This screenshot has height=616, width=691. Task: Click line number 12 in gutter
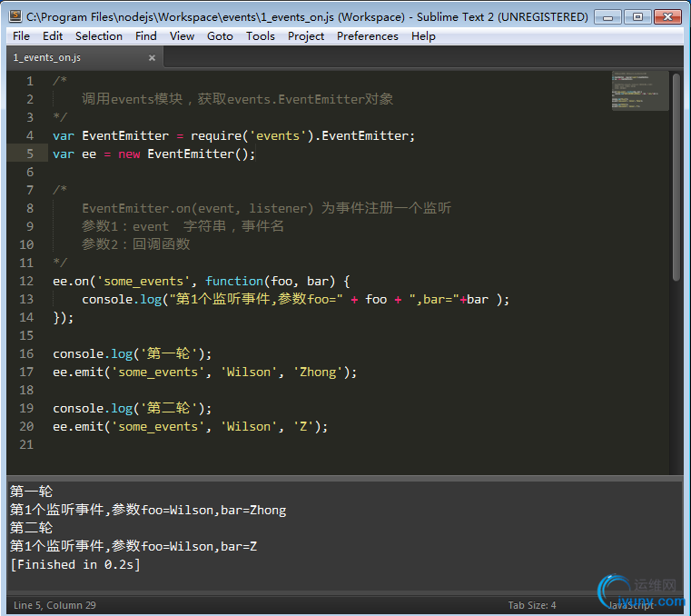26,282
